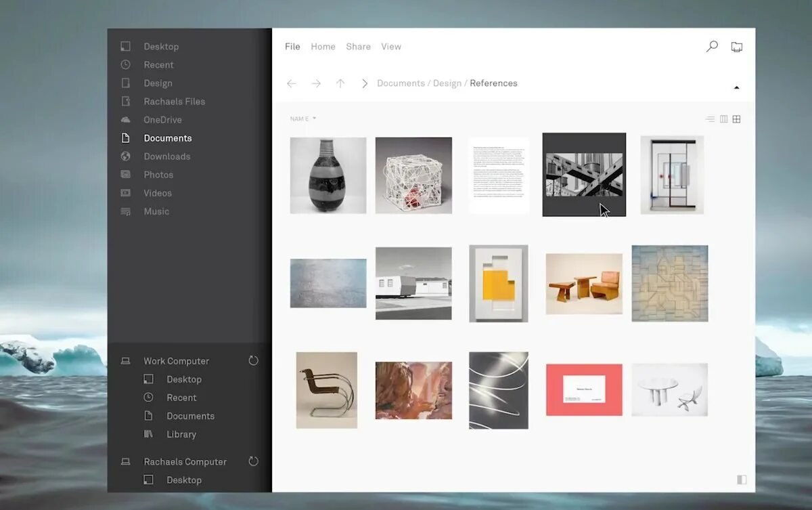Click the Recent clock icon in top sidebar
The width and height of the screenshot is (812, 510).
point(125,65)
